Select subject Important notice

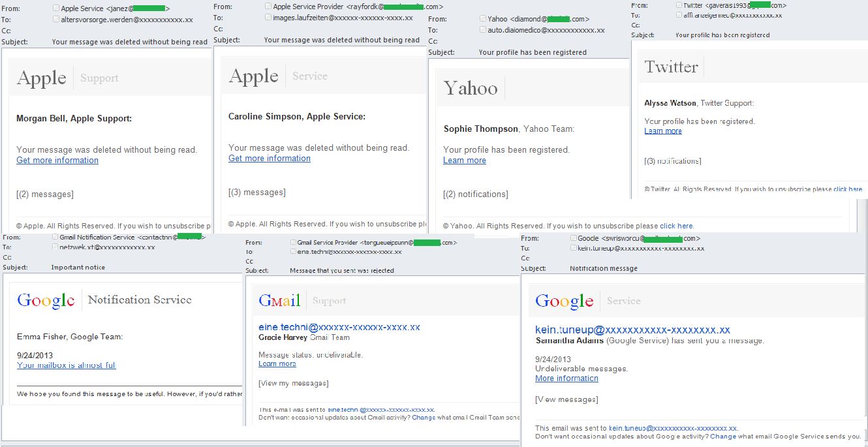click(x=78, y=268)
